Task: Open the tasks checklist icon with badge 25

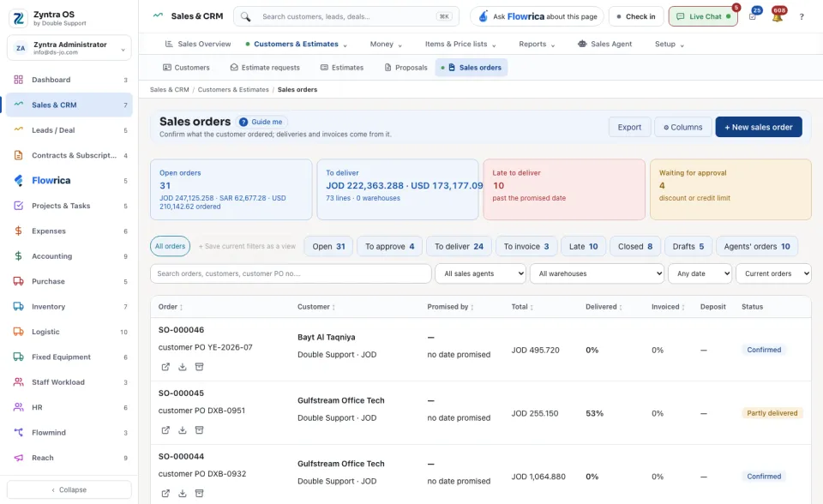Action: point(753,16)
